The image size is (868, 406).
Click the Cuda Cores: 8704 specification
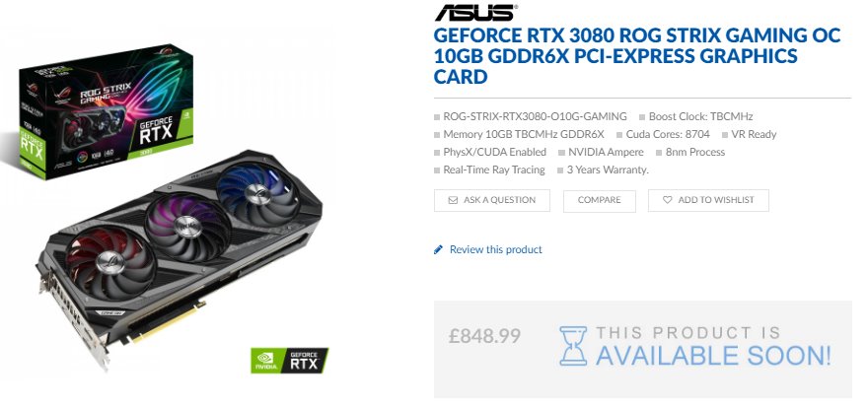click(668, 134)
